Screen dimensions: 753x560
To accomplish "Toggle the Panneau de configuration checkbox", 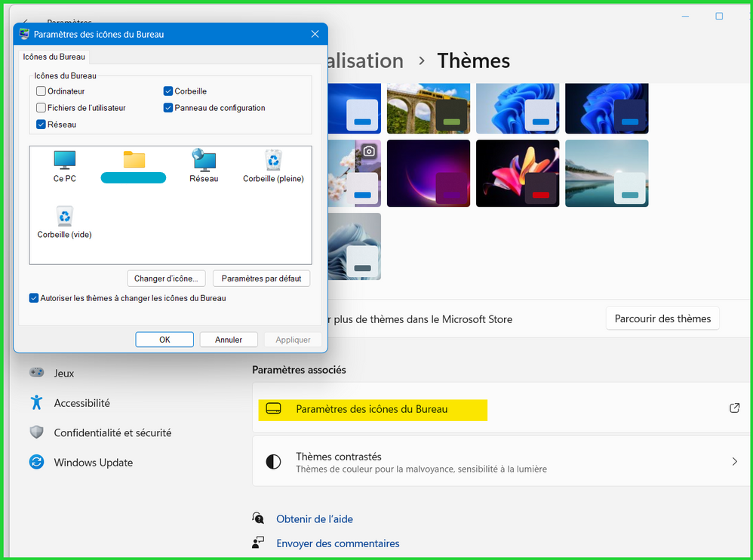I will click(x=168, y=108).
